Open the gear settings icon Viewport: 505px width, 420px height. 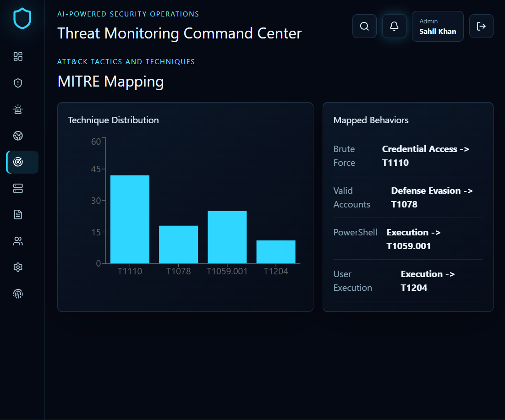point(18,267)
